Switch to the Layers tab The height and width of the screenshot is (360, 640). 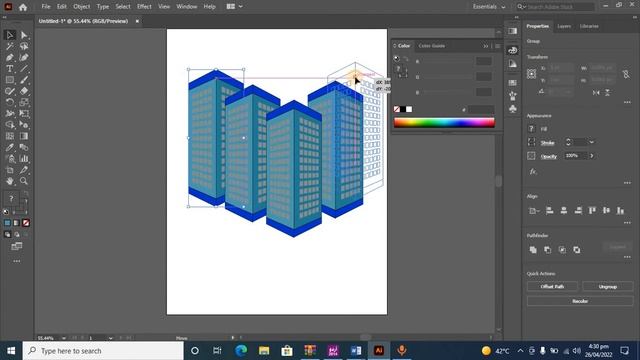click(564, 26)
